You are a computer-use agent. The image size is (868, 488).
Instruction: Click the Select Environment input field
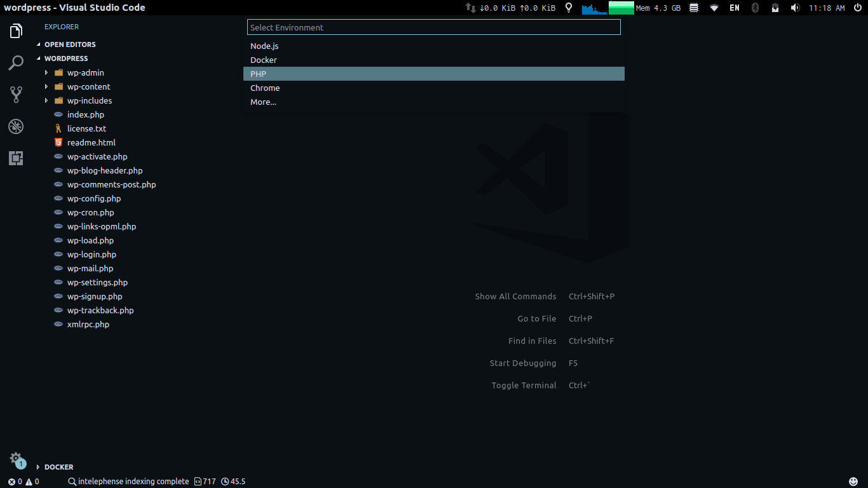[434, 27]
